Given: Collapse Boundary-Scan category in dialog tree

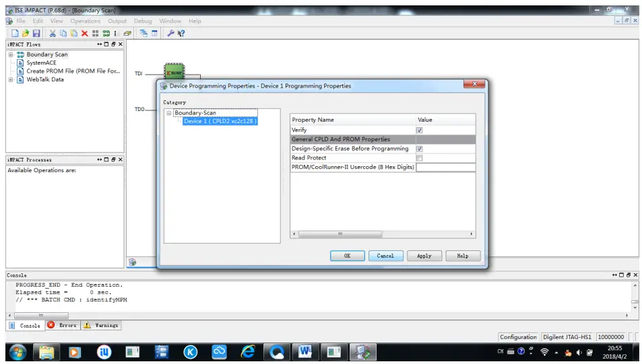Looking at the screenshot, I should coord(168,113).
